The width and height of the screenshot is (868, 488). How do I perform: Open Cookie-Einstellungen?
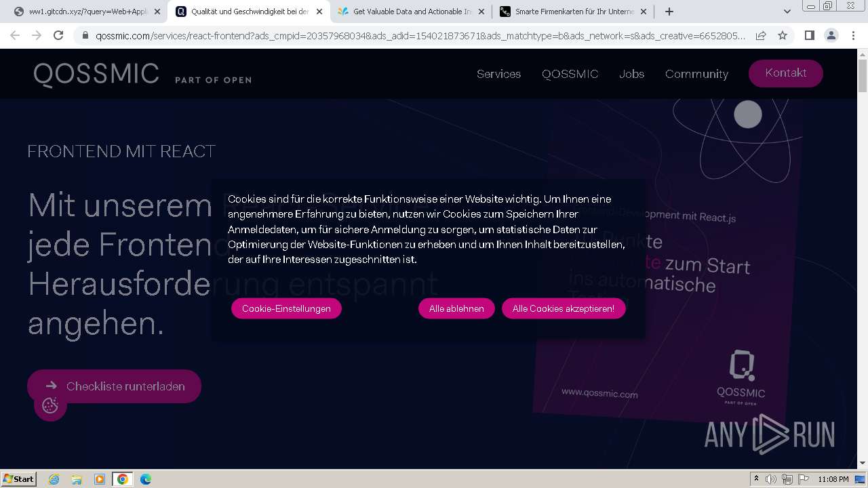point(286,308)
